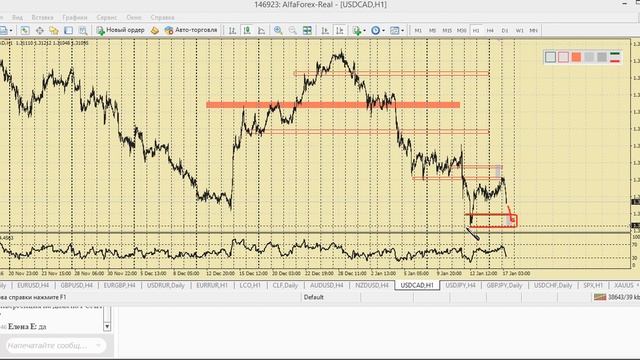Viewport: 640px width, 360px height.
Task: Pick the medium gray swatch on chart
Action: (x=589, y=57)
